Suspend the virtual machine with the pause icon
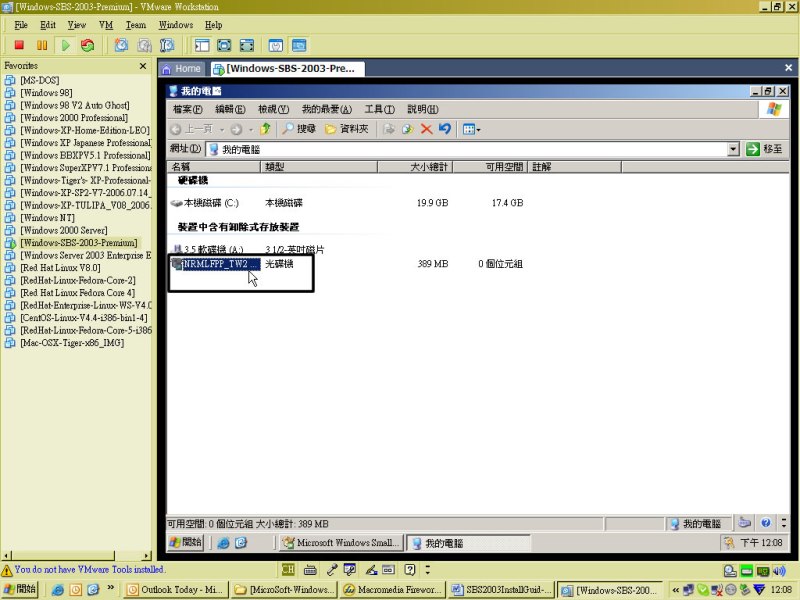The height and width of the screenshot is (600, 800). (x=42, y=45)
